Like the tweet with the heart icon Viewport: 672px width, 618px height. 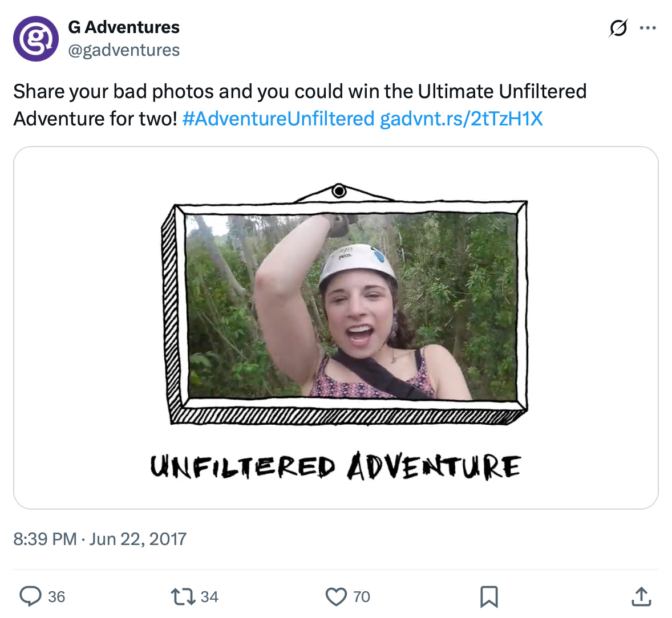click(337, 596)
